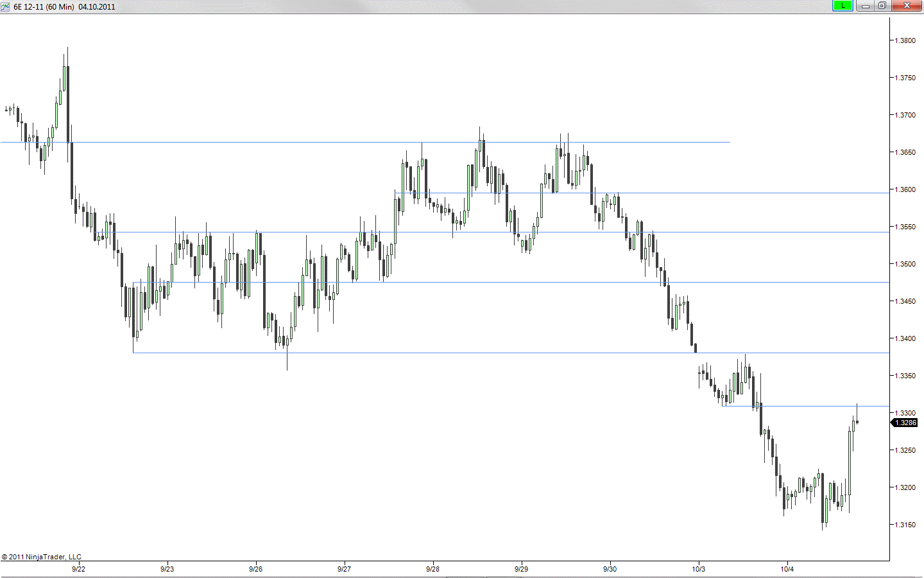Click the 9/26 date label on time axis
This screenshot has width=924, height=578.
point(255,569)
